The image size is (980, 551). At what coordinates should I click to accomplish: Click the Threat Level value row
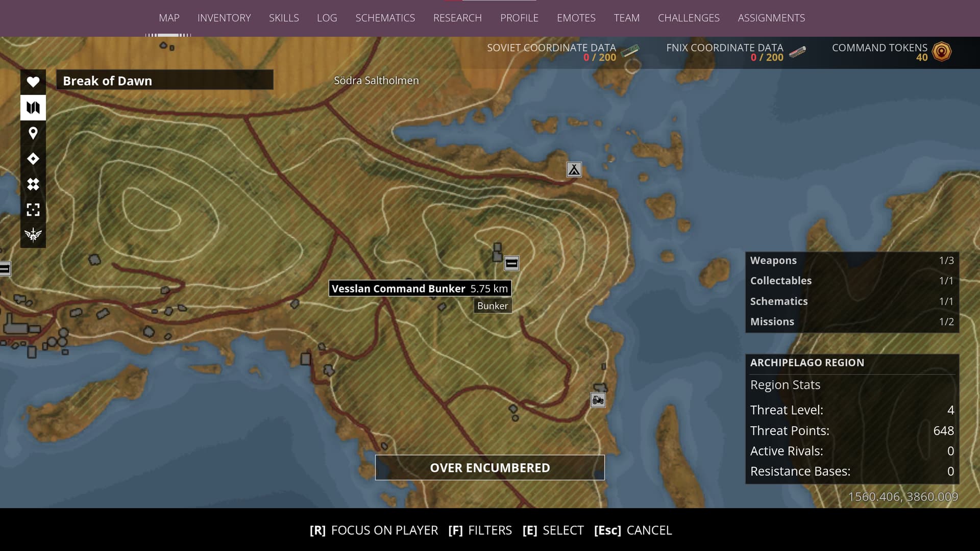pos(852,410)
